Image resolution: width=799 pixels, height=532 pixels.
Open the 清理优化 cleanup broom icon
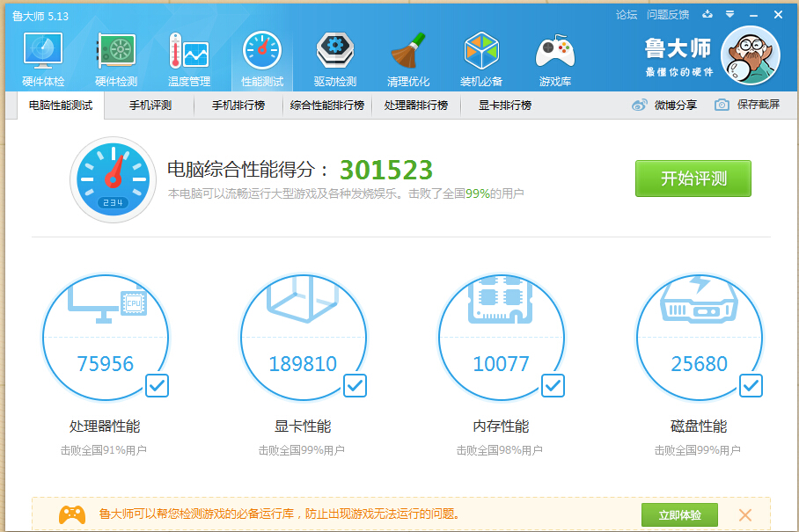point(408,50)
